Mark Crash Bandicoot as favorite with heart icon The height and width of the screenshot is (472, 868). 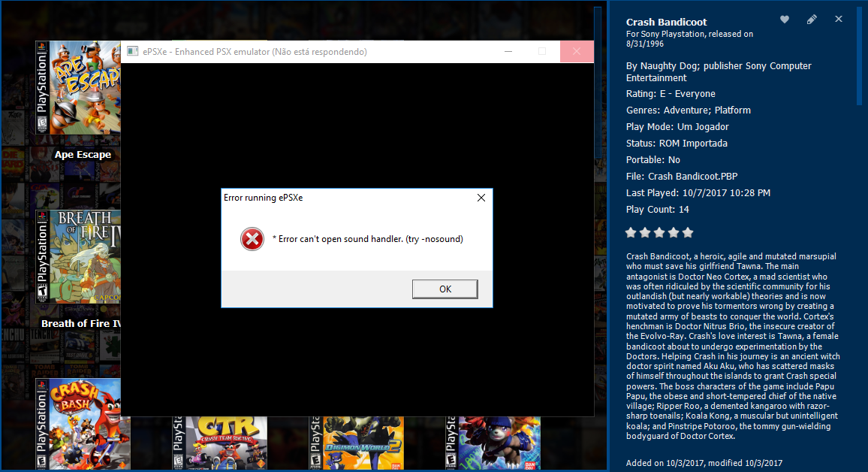(x=785, y=20)
